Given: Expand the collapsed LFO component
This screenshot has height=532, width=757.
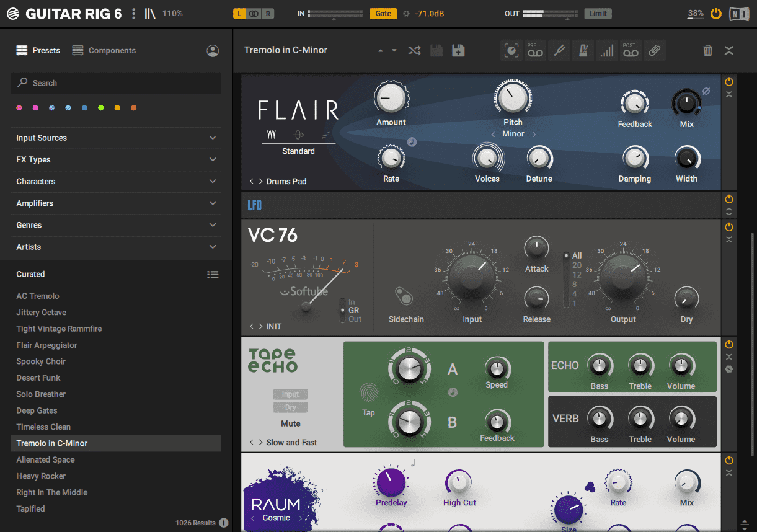Looking at the screenshot, I should click(729, 211).
